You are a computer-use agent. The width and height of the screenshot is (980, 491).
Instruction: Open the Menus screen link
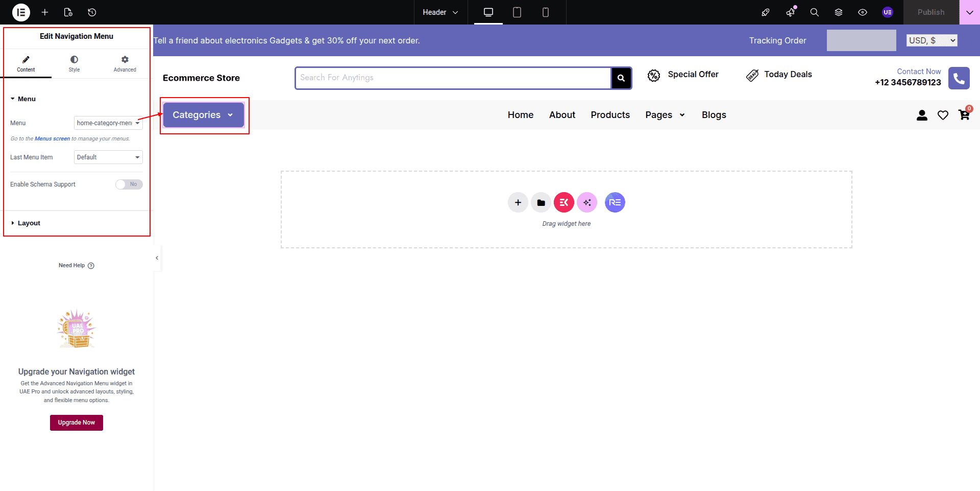(x=52, y=139)
